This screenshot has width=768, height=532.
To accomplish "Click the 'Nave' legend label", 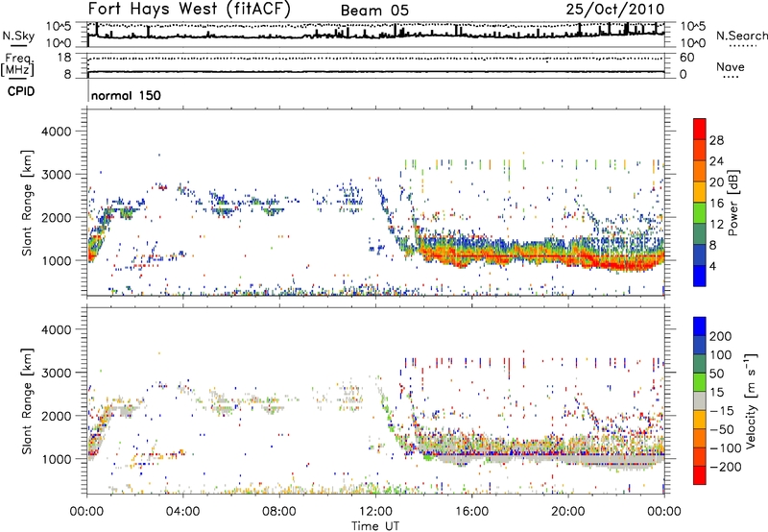I will click(731, 66).
